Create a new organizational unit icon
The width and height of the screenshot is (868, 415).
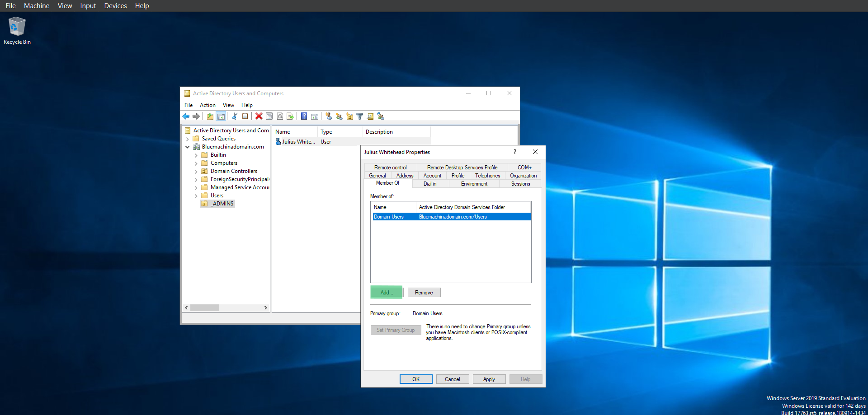(349, 116)
